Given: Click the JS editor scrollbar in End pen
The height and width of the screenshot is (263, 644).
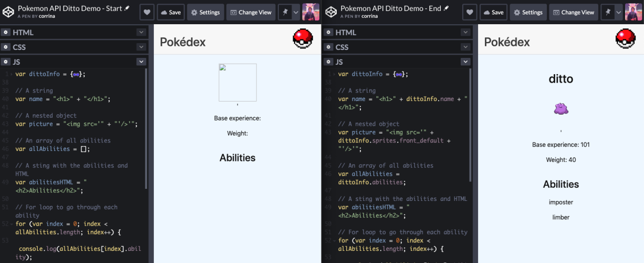Looking at the screenshot, I should coord(470,125).
